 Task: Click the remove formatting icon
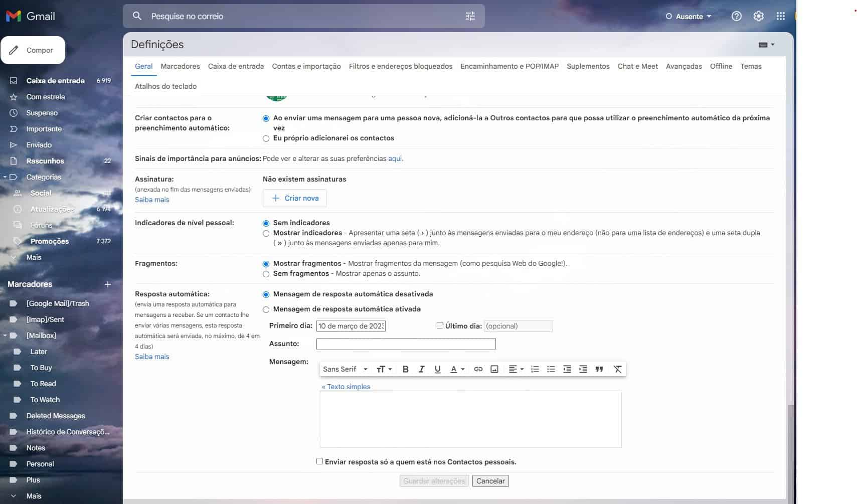617,369
